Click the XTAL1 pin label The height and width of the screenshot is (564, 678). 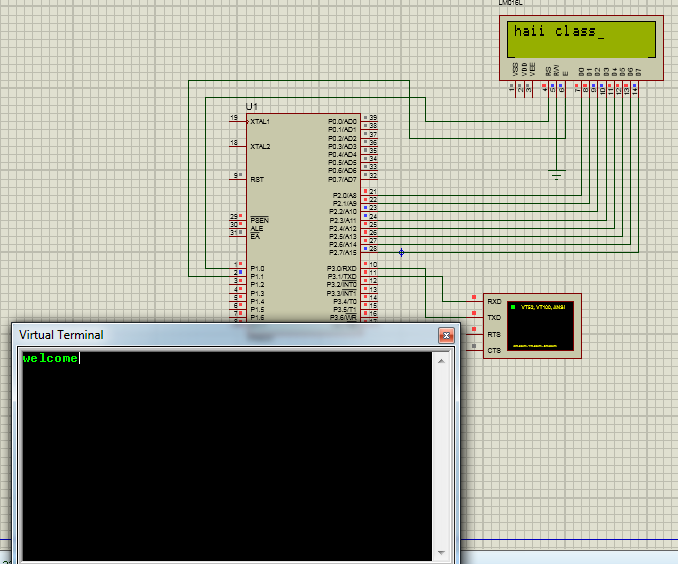(260, 122)
